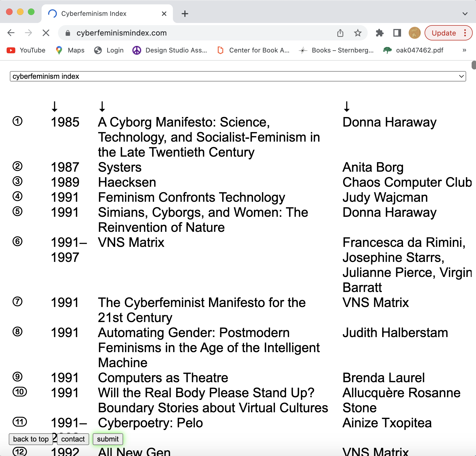
Task: Open Books – Sternberg bookmark
Action: (x=336, y=50)
